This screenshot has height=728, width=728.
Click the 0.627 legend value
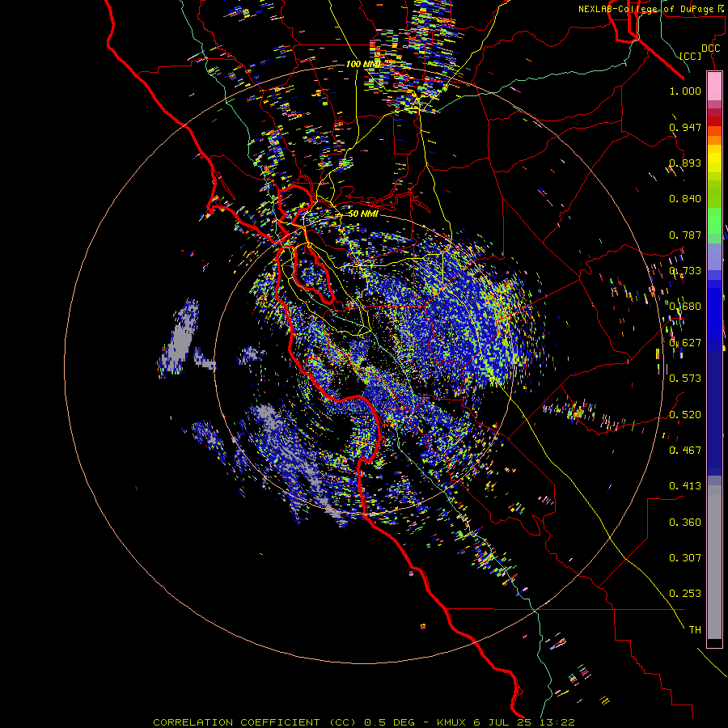click(x=685, y=343)
